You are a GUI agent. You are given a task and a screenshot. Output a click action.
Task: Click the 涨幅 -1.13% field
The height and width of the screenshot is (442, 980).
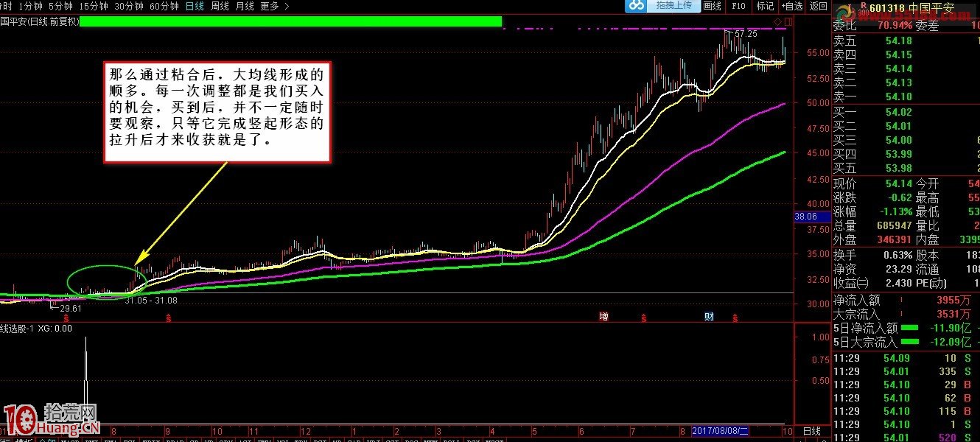point(872,211)
